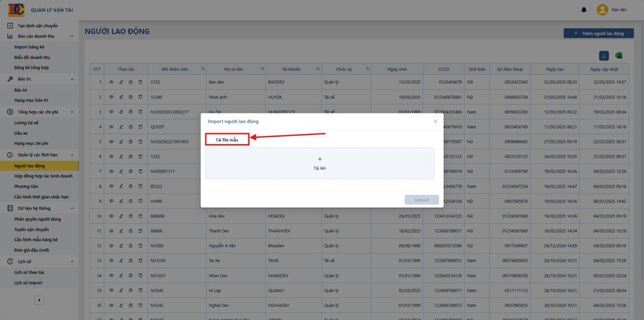The height and width of the screenshot is (320, 644).
Task: Click search icon in Mã nhân viên header
Action: (x=203, y=69)
